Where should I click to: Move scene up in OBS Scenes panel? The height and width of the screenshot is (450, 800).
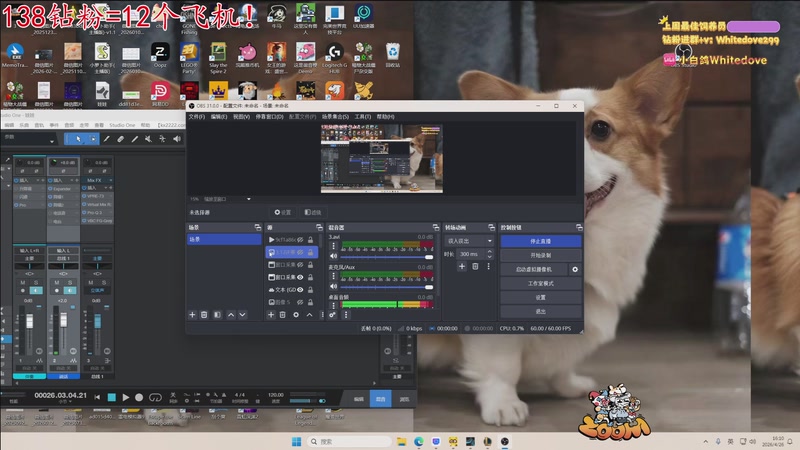tap(231, 315)
